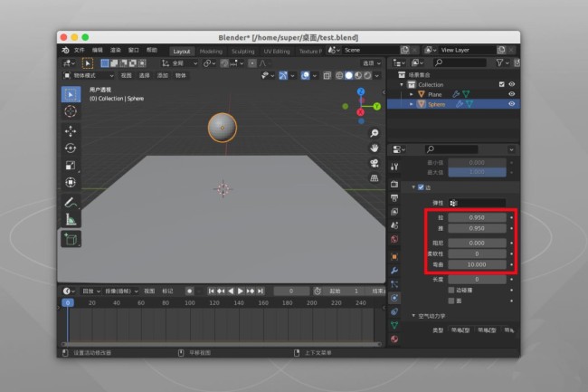Open the 文件 (File) menu
Image resolution: width=588 pixels, height=392 pixels.
pos(79,50)
